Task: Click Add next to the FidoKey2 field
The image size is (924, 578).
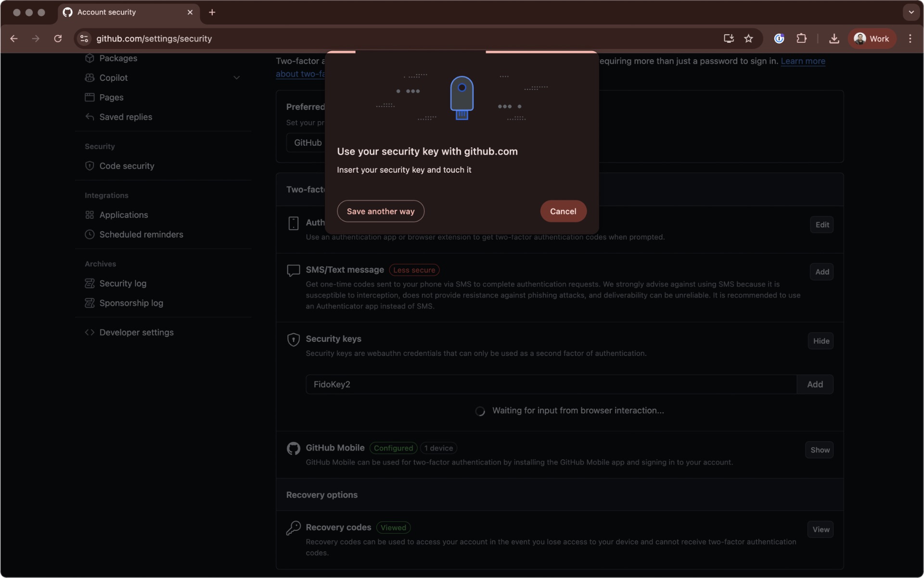Action: (815, 384)
